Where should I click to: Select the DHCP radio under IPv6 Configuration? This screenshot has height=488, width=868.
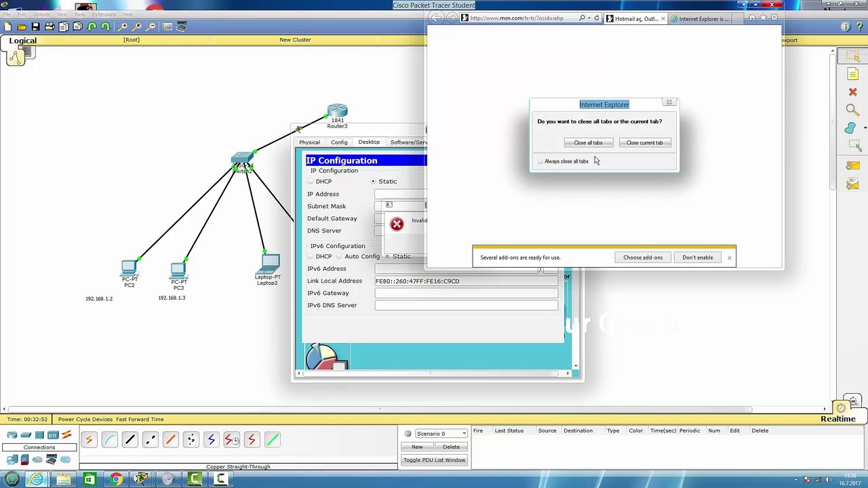coord(311,256)
